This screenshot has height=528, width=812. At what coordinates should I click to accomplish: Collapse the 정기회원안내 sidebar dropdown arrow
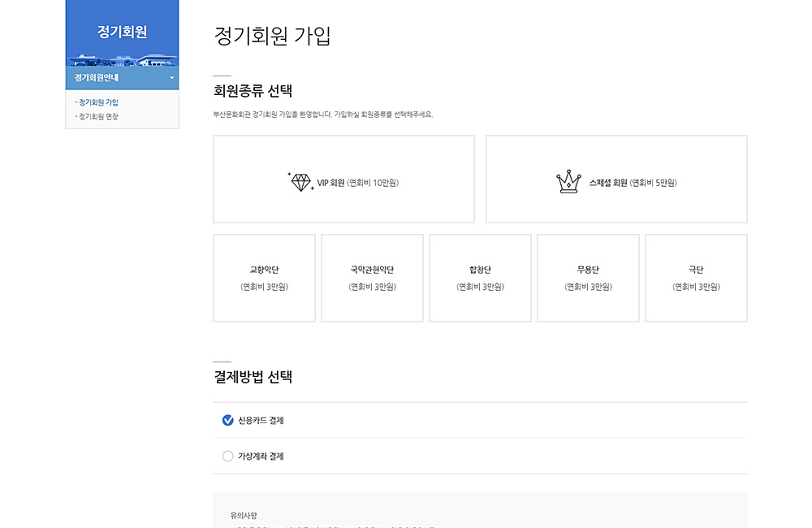[x=172, y=78]
